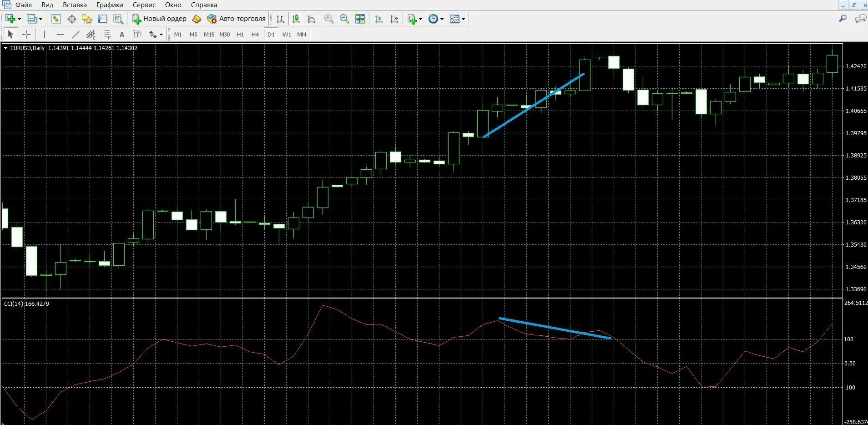Viewport: 868px width, 425px height.
Task: Expand the Indicators dropdown arrow
Action: (x=420, y=19)
